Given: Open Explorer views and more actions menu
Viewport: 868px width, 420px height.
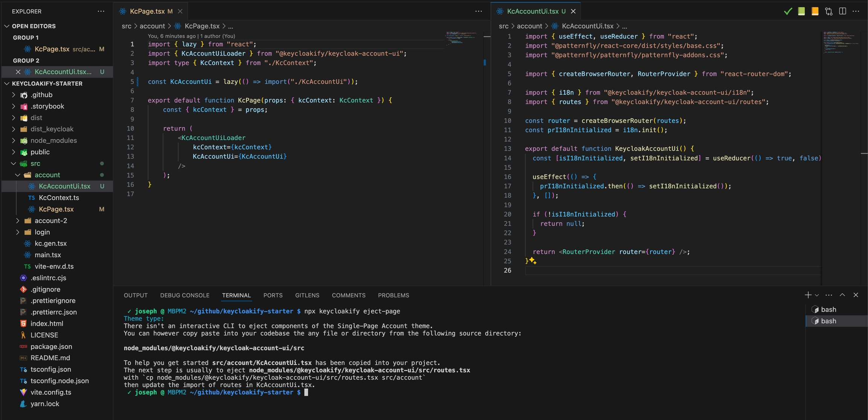Looking at the screenshot, I should coord(101,11).
